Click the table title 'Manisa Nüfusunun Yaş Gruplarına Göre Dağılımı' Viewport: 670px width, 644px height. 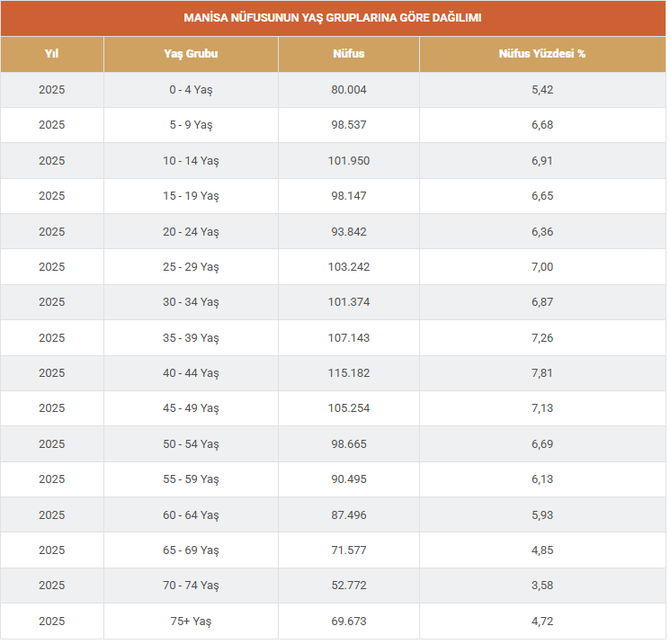tap(333, 18)
